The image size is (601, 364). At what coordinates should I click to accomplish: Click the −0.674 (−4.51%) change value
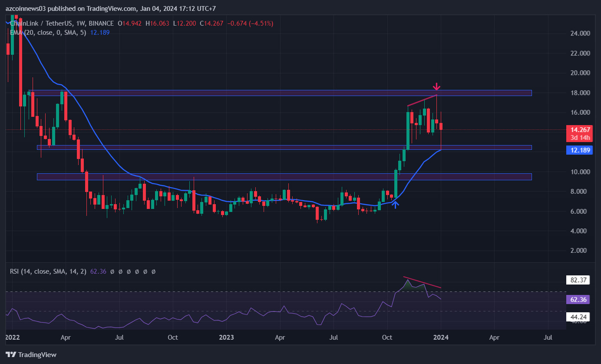[251, 23]
